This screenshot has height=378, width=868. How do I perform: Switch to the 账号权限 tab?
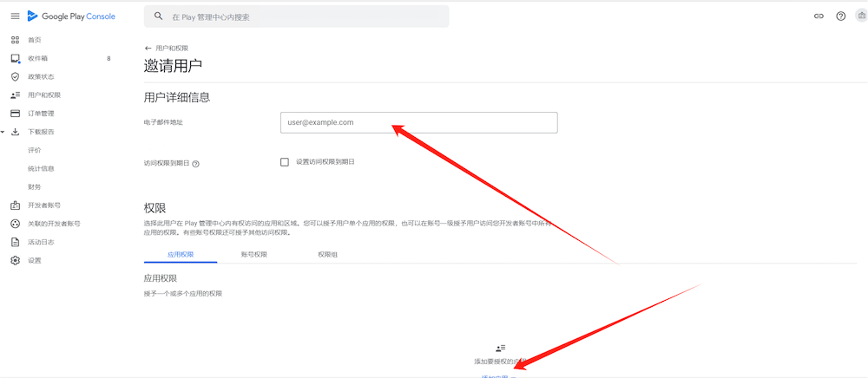(x=254, y=254)
